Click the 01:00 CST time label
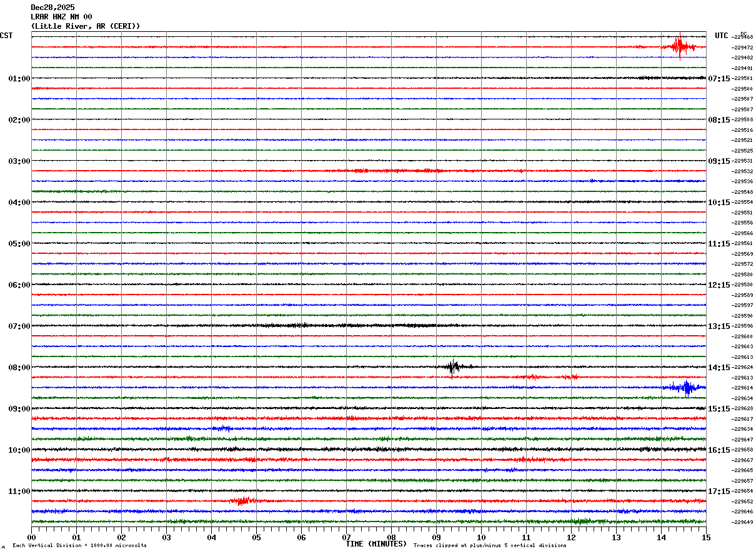 coord(19,79)
